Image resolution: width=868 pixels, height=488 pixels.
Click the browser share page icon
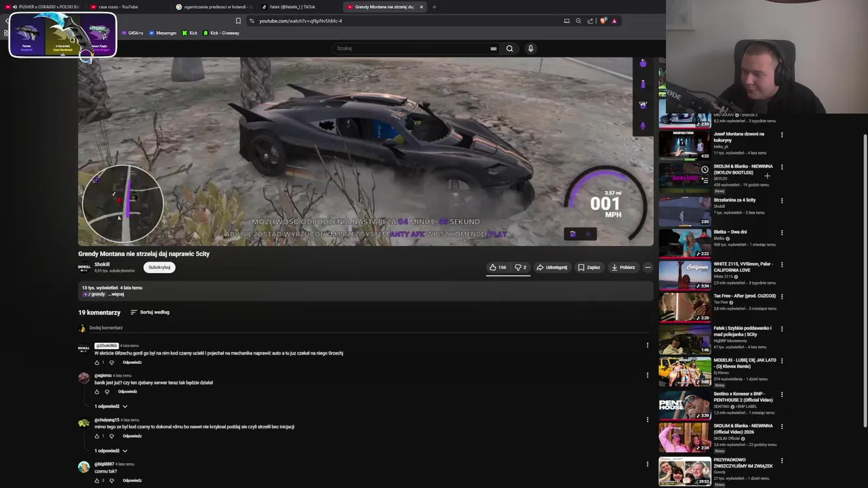coord(590,21)
